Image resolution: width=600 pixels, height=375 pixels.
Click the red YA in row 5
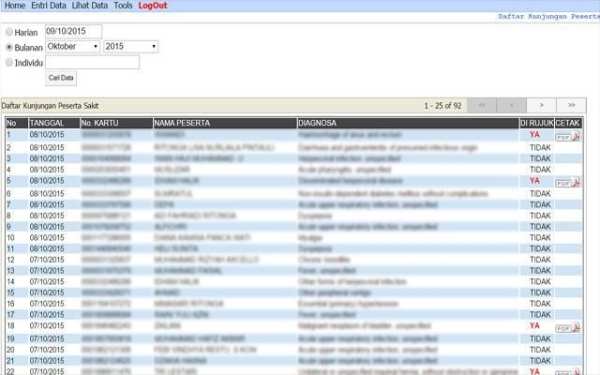coord(535,181)
